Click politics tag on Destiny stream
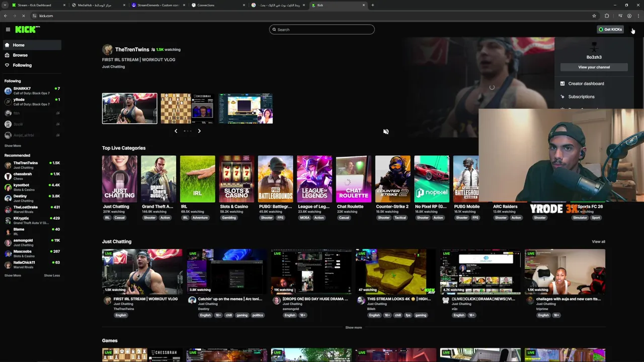Viewport: 644px width, 362px height. click(x=258, y=316)
